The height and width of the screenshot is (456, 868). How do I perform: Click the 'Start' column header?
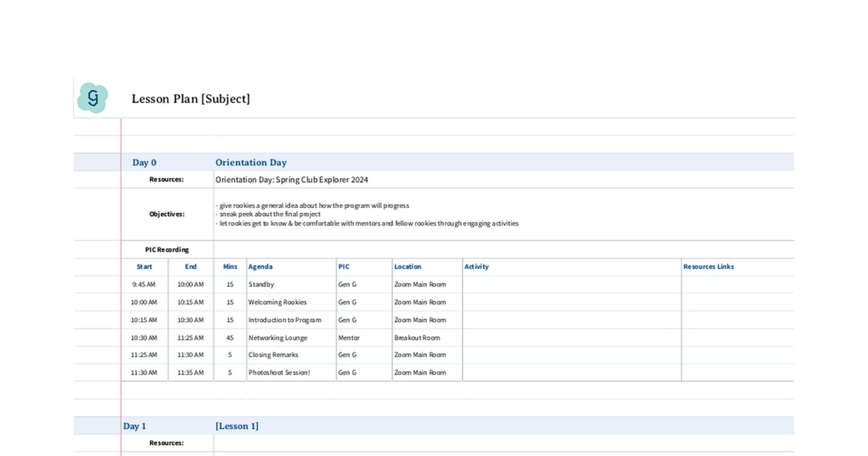(144, 266)
